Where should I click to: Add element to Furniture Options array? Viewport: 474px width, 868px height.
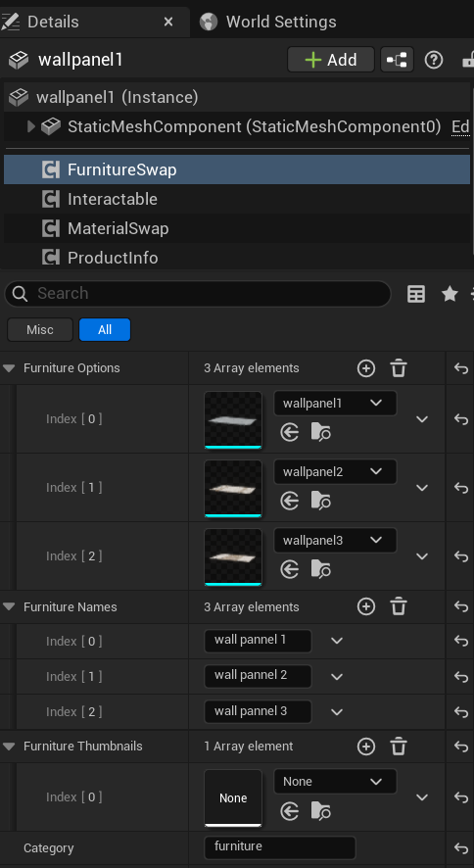click(x=366, y=368)
